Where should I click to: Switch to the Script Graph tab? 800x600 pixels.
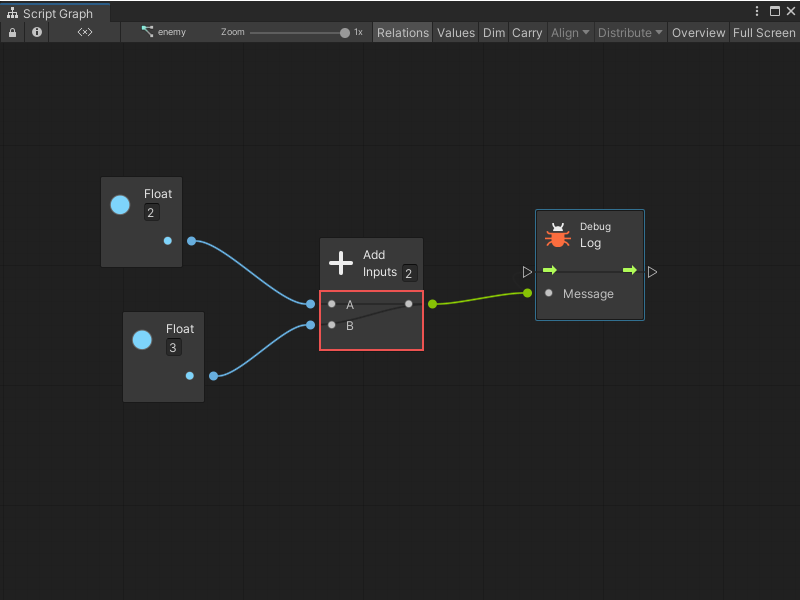[55, 14]
